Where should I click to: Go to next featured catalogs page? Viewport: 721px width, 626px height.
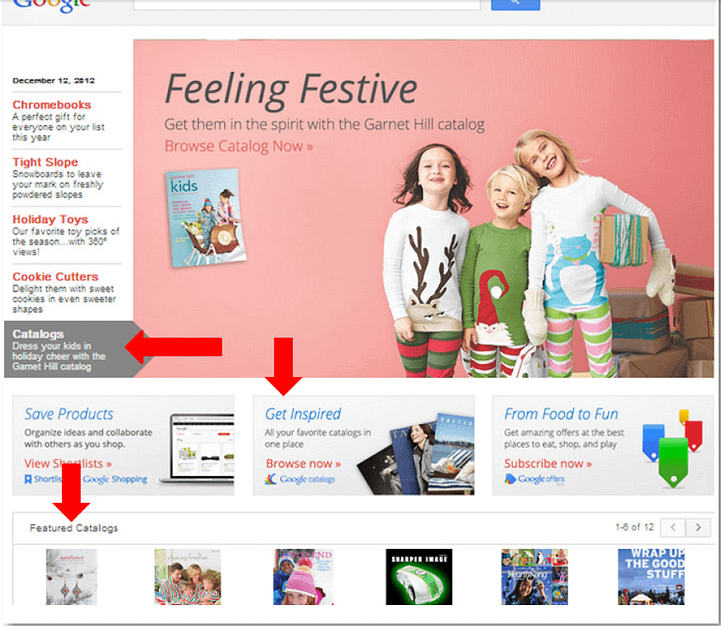click(698, 527)
